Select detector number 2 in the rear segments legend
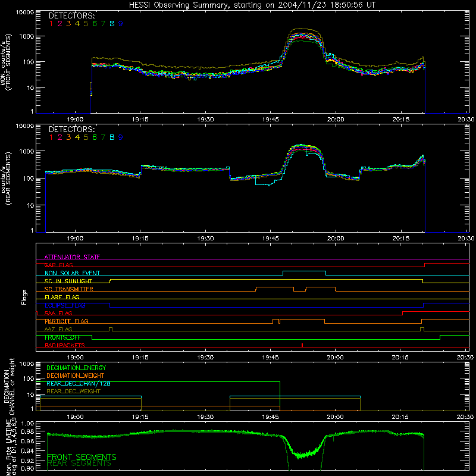This screenshot has width=476, height=476. [x=60, y=137]
